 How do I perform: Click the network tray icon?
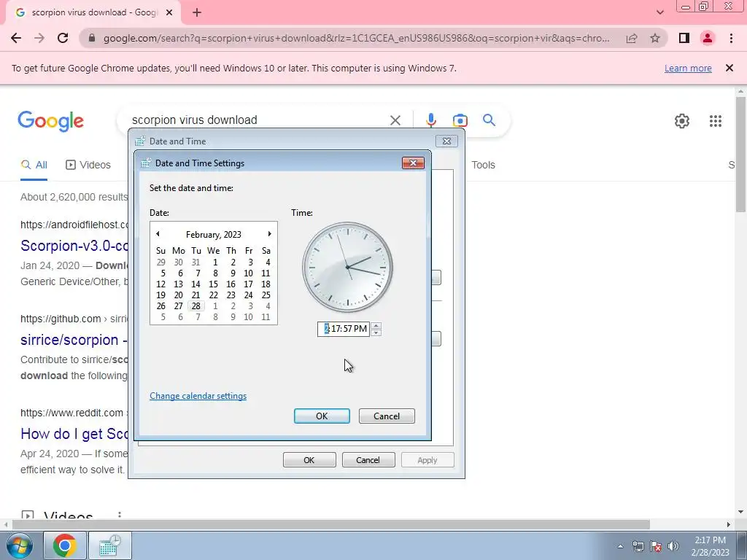click(638, 546)
